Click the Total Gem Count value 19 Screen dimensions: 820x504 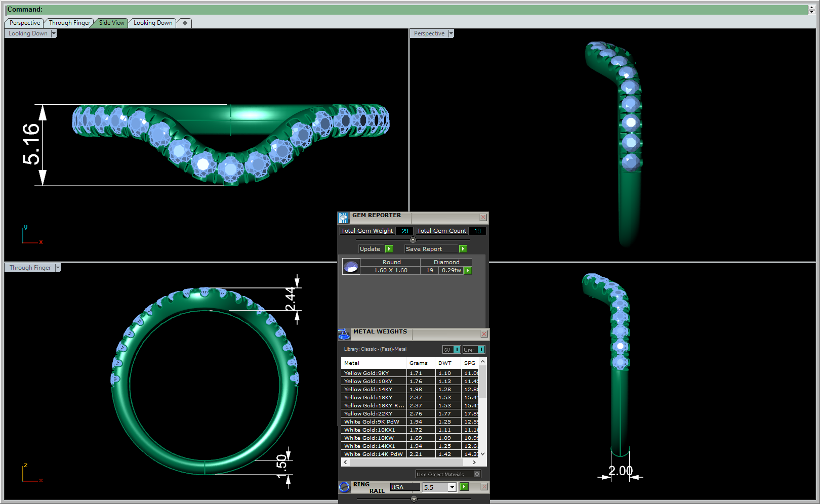[x=477, y=231]
